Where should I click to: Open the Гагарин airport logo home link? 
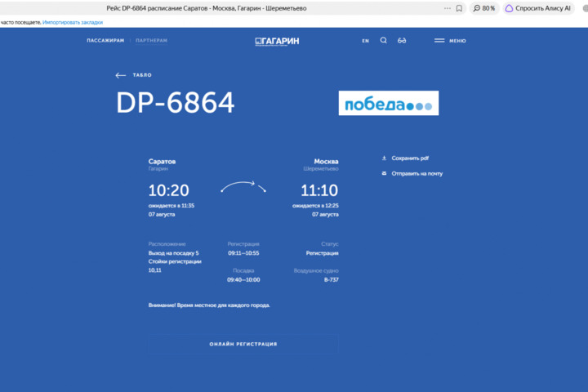[x=277, y=42]
